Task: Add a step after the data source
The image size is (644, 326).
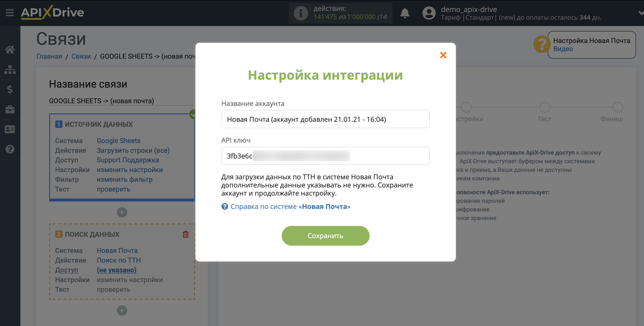Action: point(122,213)
